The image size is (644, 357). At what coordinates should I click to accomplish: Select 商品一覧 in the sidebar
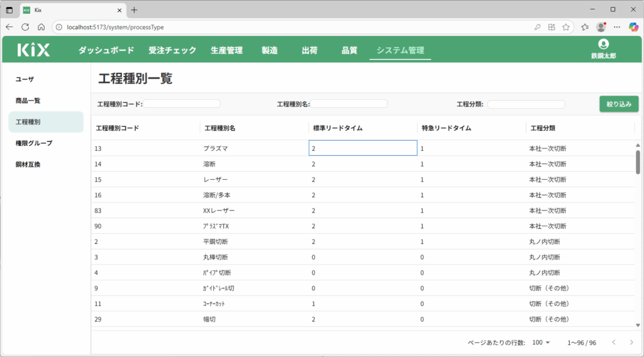[28, 101]
